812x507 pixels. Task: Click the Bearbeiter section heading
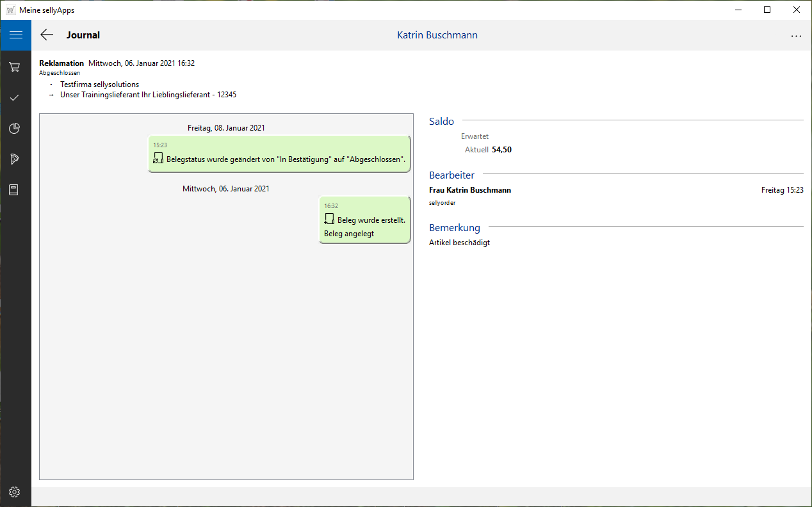(x=451, y=175)
